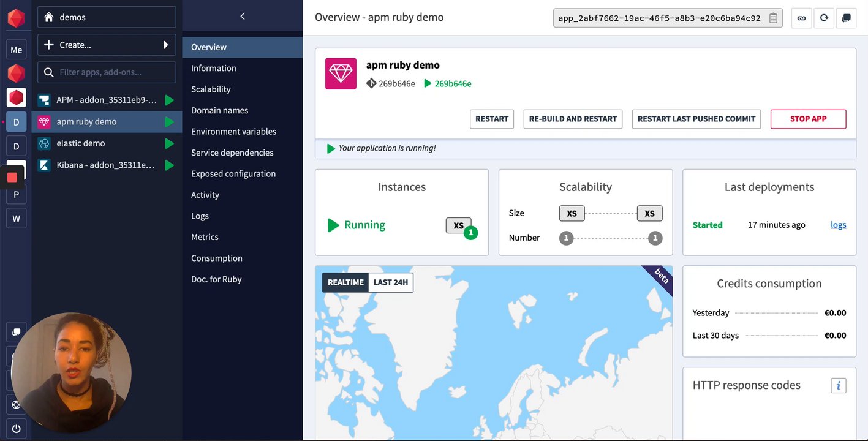The image size is (868, 441).
Task: Switch map to REALTIME view
Action: pos(345,282)
